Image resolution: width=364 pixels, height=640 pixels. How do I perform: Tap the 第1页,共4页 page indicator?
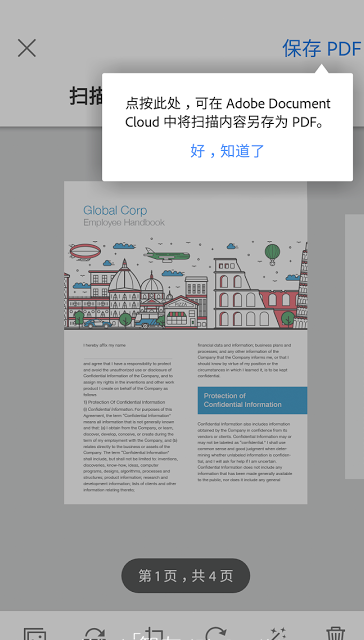point(186,576)
